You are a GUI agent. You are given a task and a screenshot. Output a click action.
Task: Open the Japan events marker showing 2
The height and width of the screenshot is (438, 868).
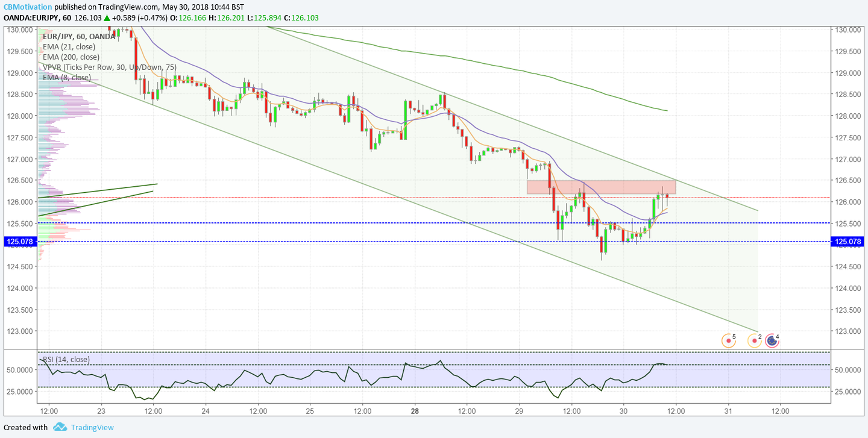(754, 341)
